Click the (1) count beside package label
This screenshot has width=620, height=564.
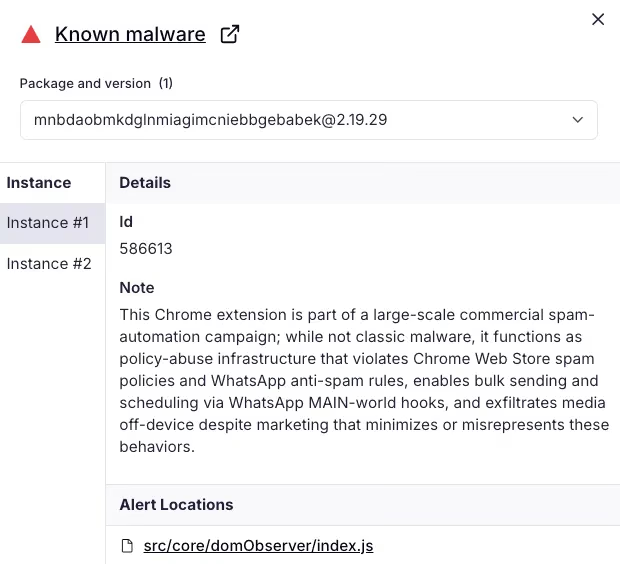click(166, 83)
